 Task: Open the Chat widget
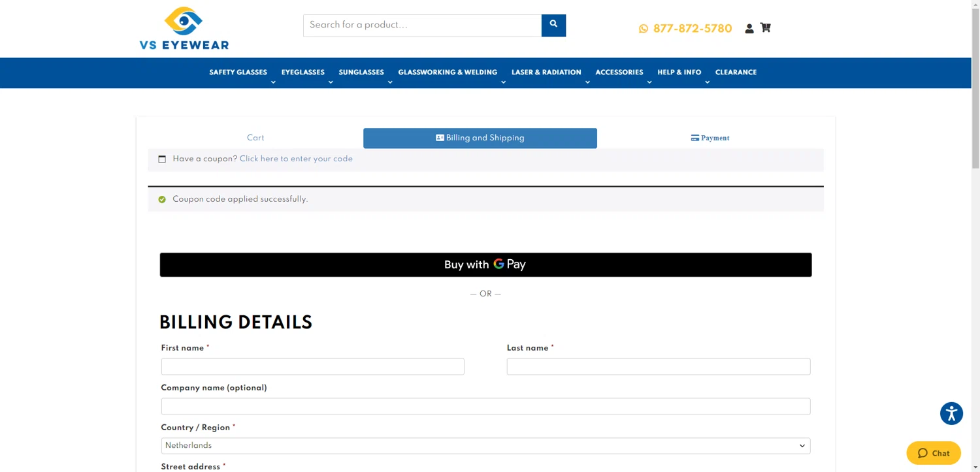coord(934,453)
